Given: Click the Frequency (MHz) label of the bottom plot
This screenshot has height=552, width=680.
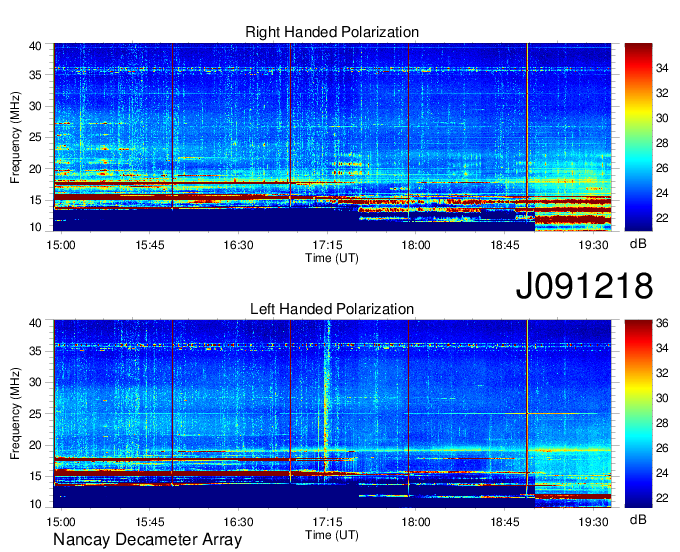Looking at the screenshot, I should [x=15, y=414].
